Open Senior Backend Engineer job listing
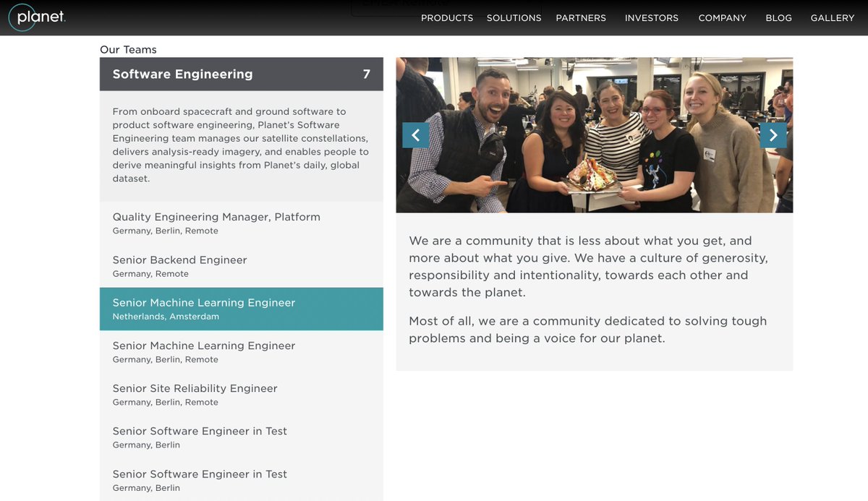868x501 pixels. tap(242, 266)
